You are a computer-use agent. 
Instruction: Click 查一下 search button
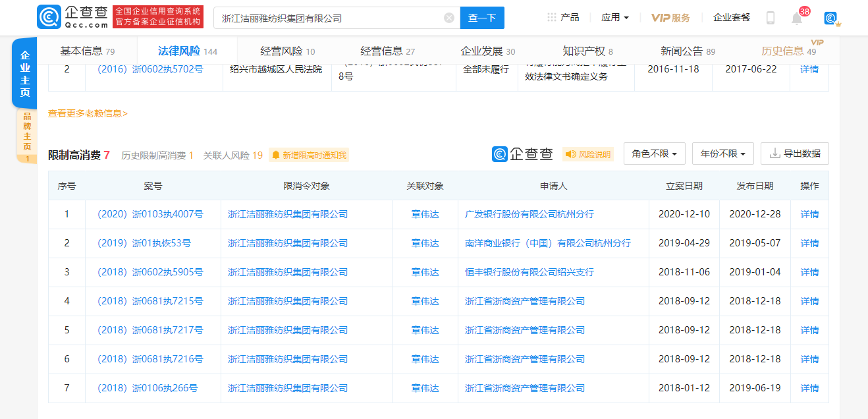coord(482,18)
